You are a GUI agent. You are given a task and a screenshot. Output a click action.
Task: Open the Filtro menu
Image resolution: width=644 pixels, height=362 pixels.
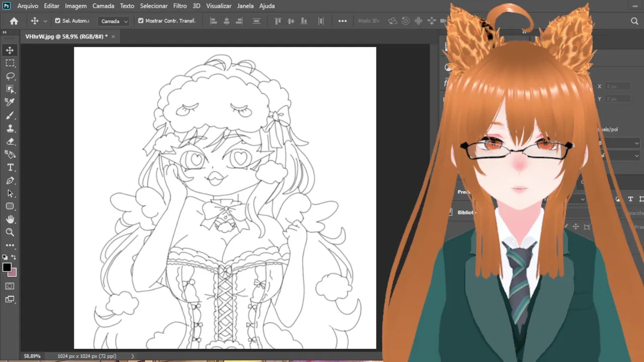coord(180,6)
